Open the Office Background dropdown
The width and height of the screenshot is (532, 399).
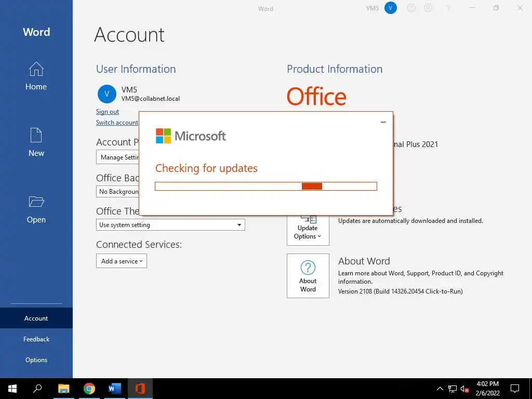pos(118,191)
